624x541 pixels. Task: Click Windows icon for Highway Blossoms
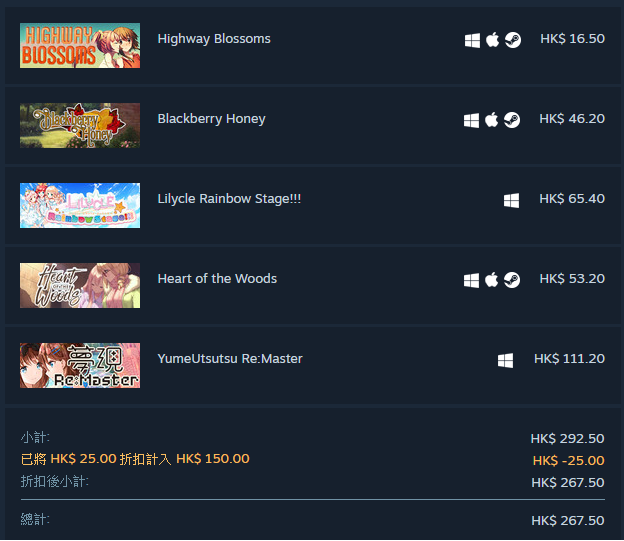coord(472,40)
